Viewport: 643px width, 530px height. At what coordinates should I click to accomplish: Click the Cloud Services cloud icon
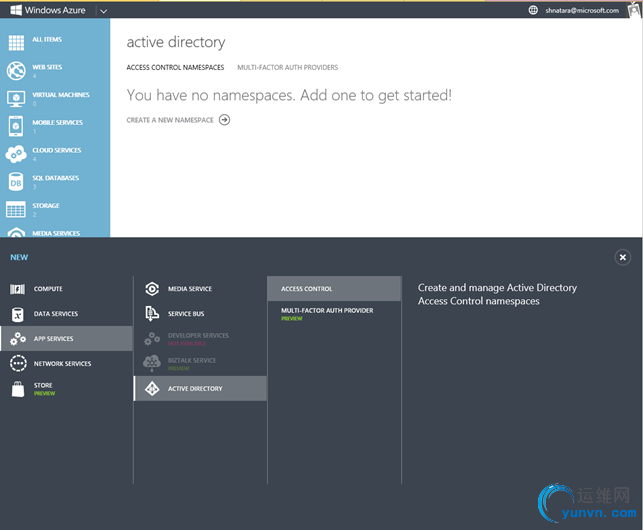pos(16,154)
